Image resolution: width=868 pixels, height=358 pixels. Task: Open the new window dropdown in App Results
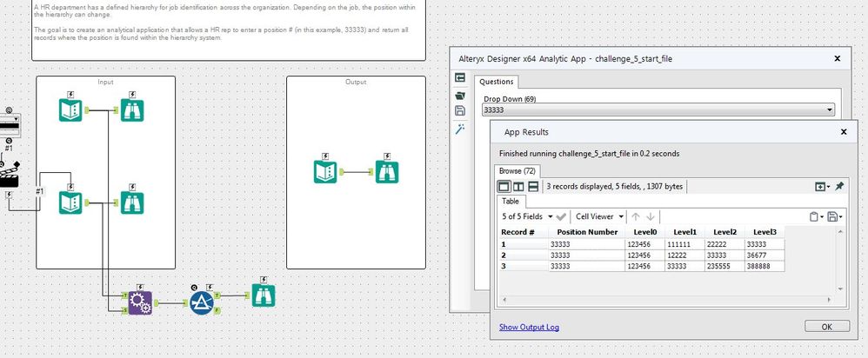822,187
